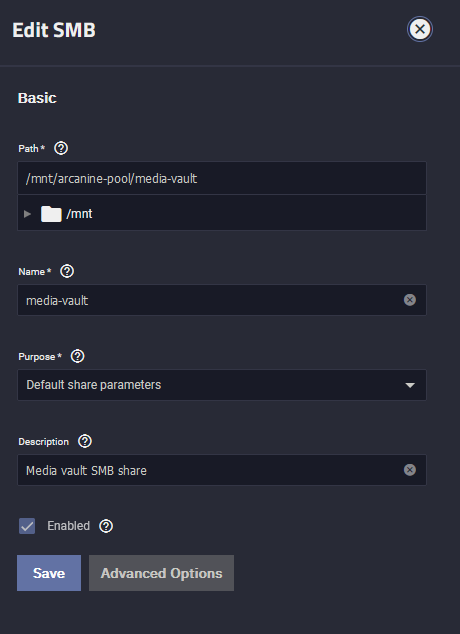Screen dimensions: 460x634
Task: Open the Purpose help icon
Action: click(x=78, y=356)
